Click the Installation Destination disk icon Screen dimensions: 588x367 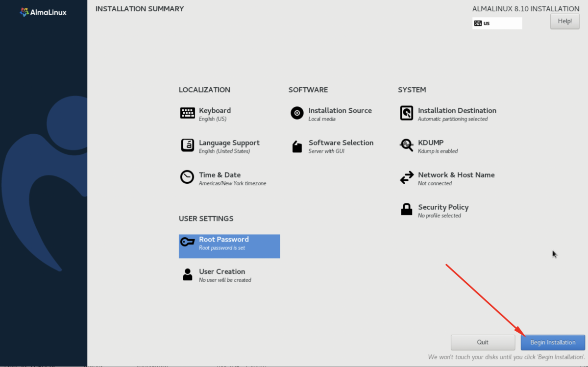406,113
